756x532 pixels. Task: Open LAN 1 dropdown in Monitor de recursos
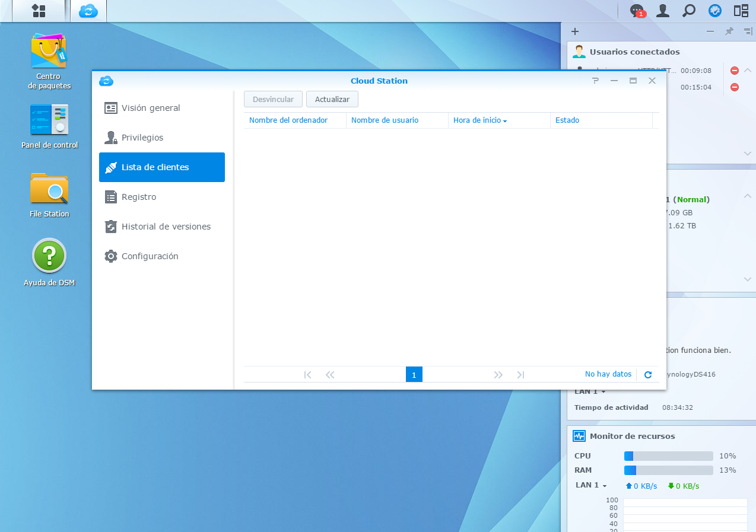[x=591, y=485]
